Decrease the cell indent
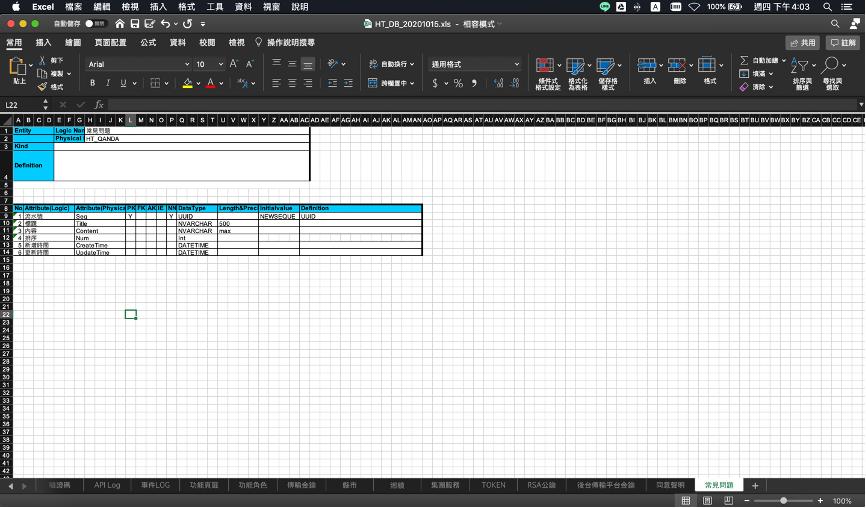 click(332, 83)
